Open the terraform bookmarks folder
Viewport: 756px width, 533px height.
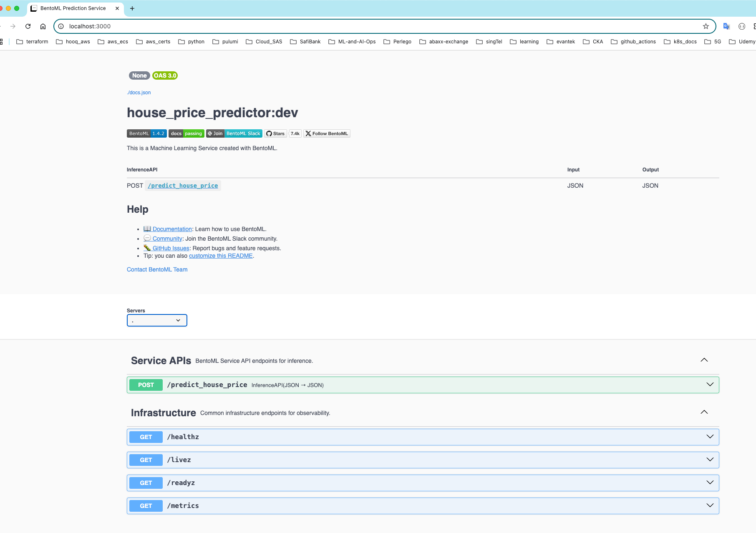(32, 42)
